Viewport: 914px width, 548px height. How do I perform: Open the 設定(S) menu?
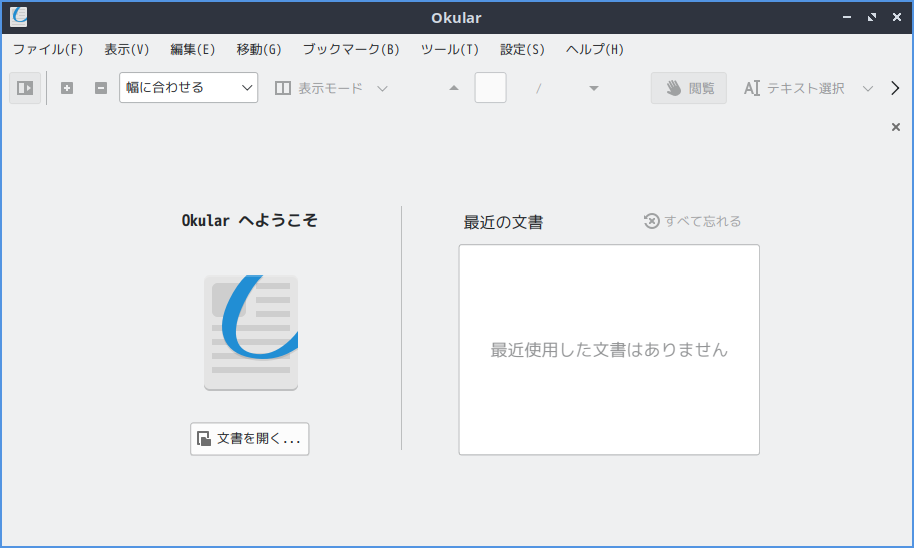pyautogui.click(x=522, y=50)
